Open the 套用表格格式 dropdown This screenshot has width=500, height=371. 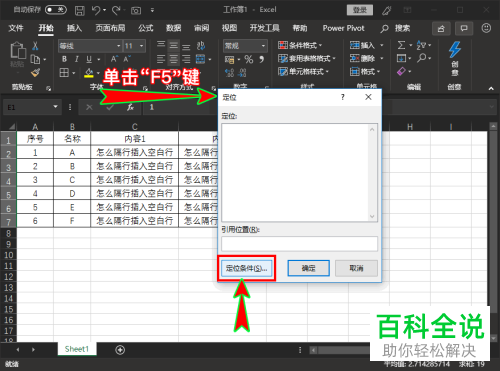[307, 58]
